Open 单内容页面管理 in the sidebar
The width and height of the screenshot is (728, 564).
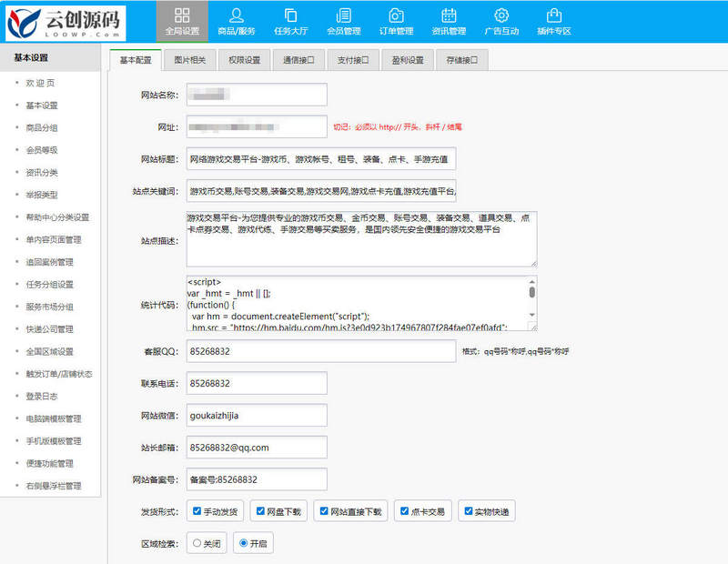click(54, 239)
